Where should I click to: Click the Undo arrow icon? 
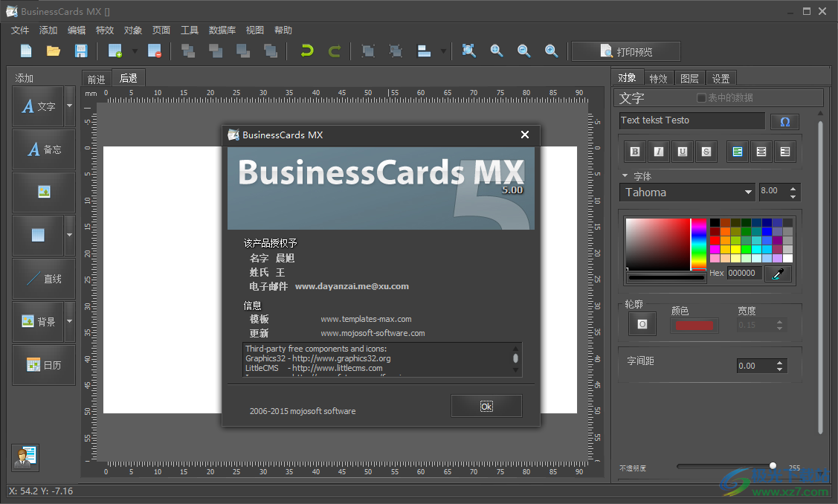pyautogui.click(x=306, y=51)
